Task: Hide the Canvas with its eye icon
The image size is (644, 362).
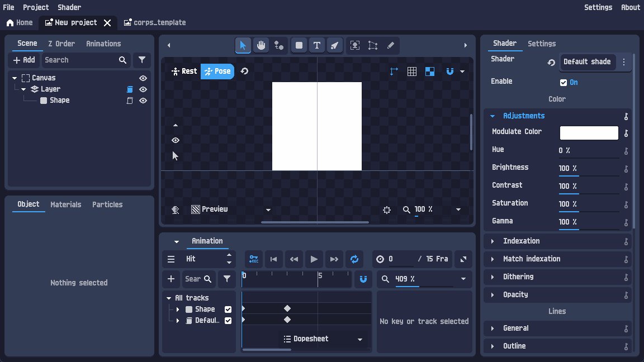Action: tap(143, 78)
